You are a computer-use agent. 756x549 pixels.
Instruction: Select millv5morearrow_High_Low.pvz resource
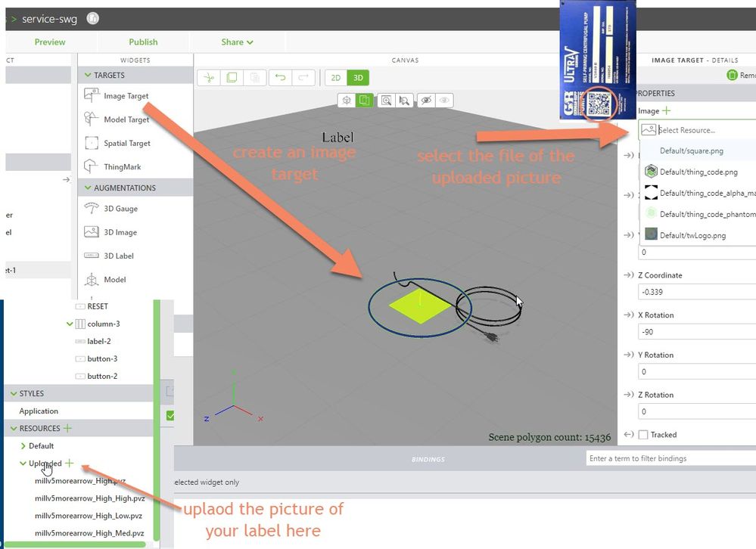[89, 516]
